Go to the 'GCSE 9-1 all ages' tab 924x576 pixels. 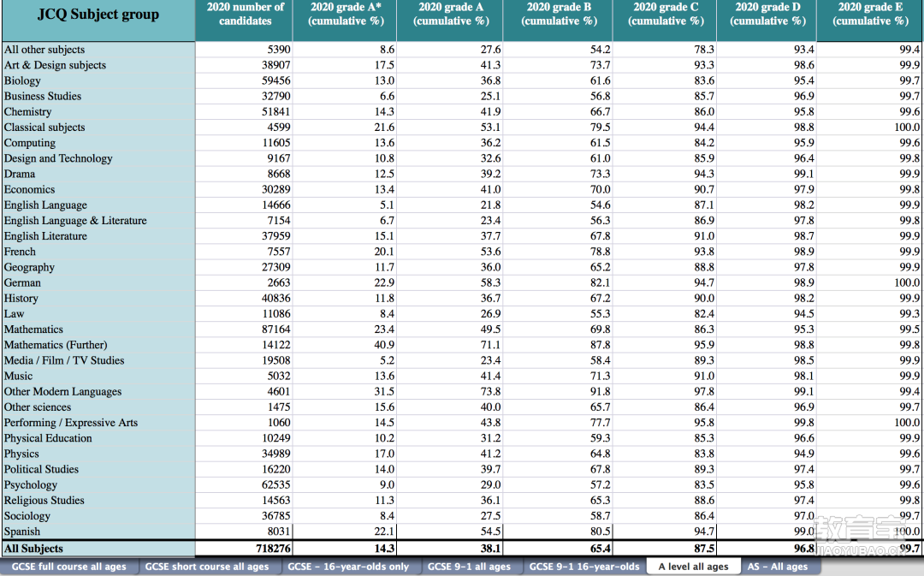coord(469,567)
